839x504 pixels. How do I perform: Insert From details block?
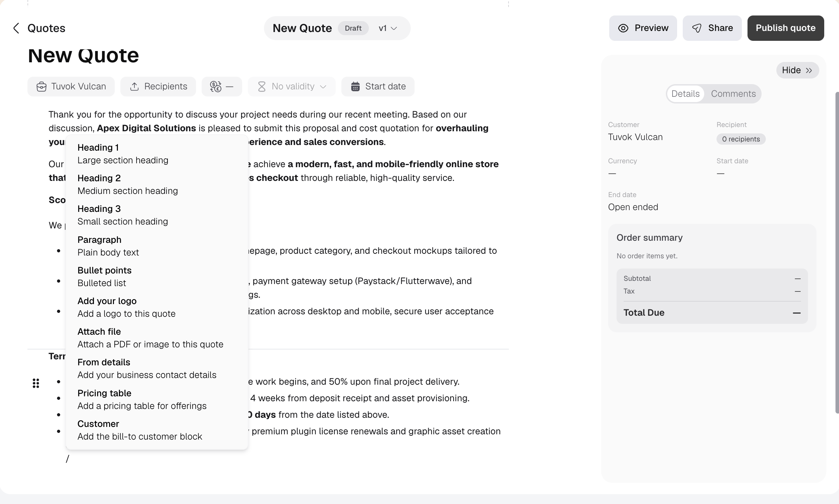pos(157,368)
